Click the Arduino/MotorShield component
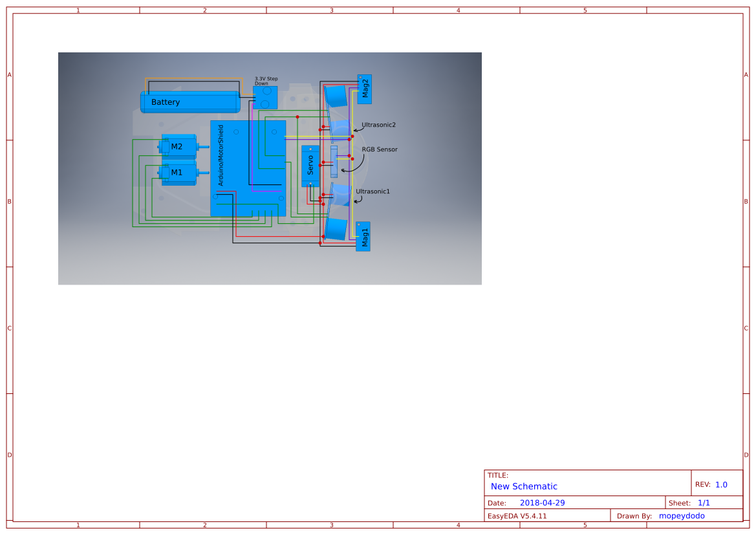Viewport: 756px width, 535px height. pyautogui.click(x=223, y=155)
